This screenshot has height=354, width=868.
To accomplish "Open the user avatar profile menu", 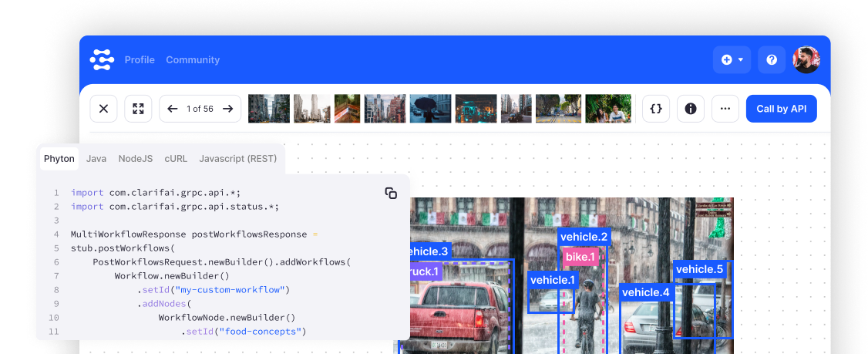I will 806,59.
